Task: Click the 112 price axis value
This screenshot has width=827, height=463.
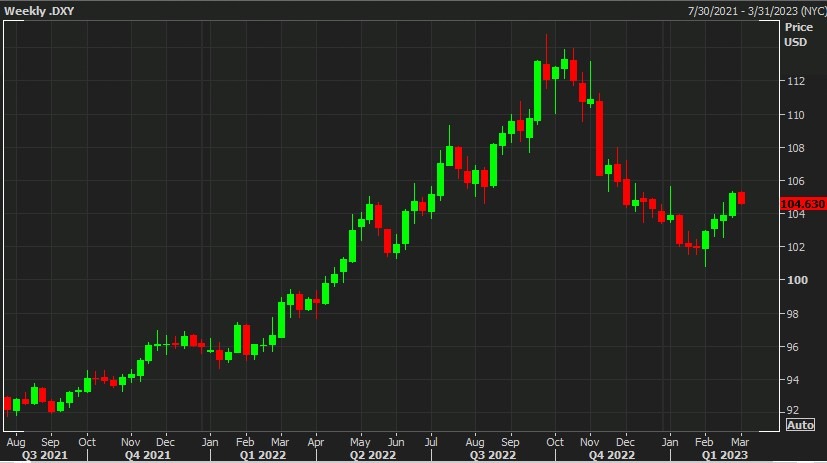Action: (x=796, y=81)
